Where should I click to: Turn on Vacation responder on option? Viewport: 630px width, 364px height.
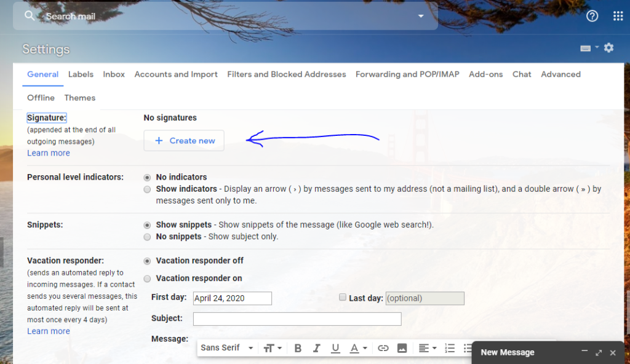point(147,279)
